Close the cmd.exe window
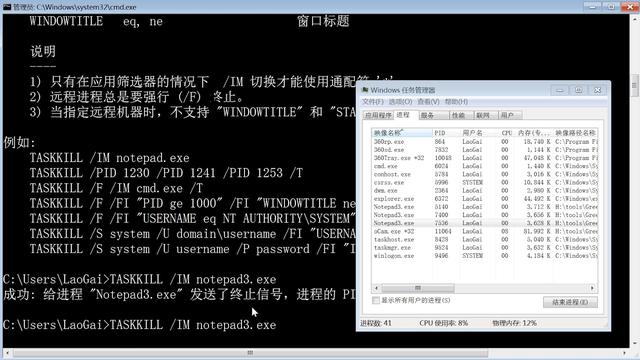This screenshot has height=360, width=640. (630, 7)
